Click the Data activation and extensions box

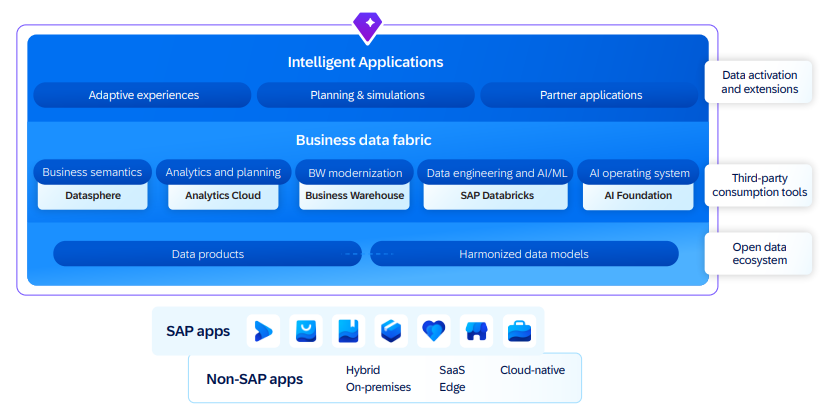coord(759,82)
